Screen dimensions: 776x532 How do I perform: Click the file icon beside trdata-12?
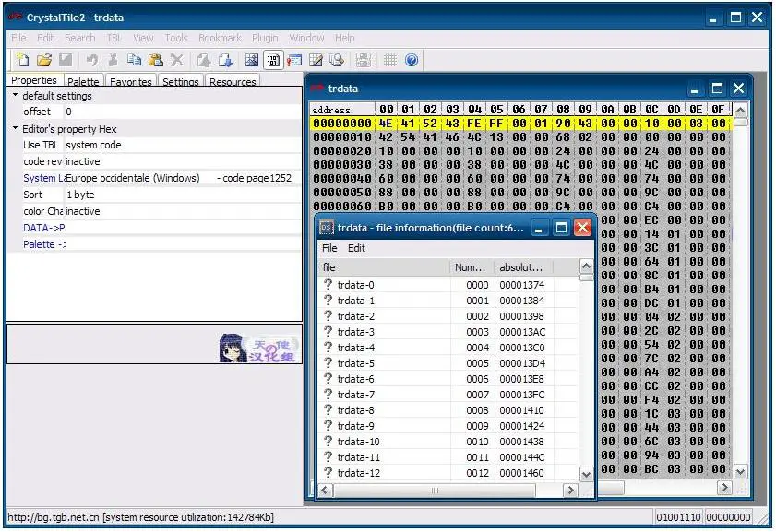[x=328, y=473]
